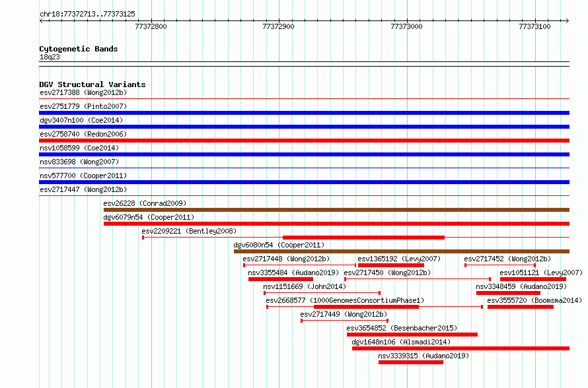Open the esv2717450 (Wong2012b) label

(x=387, y=273)
